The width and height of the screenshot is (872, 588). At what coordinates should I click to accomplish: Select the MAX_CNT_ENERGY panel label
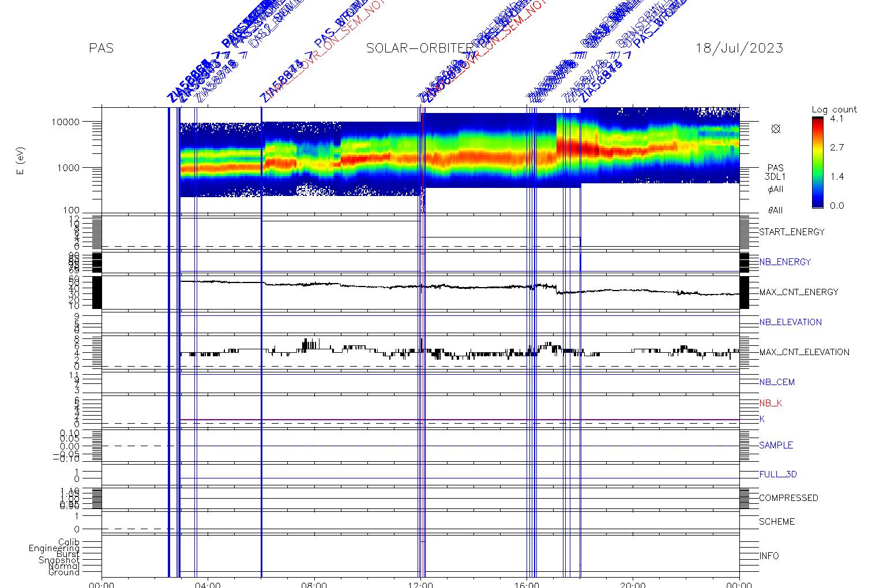click(799, 292)
